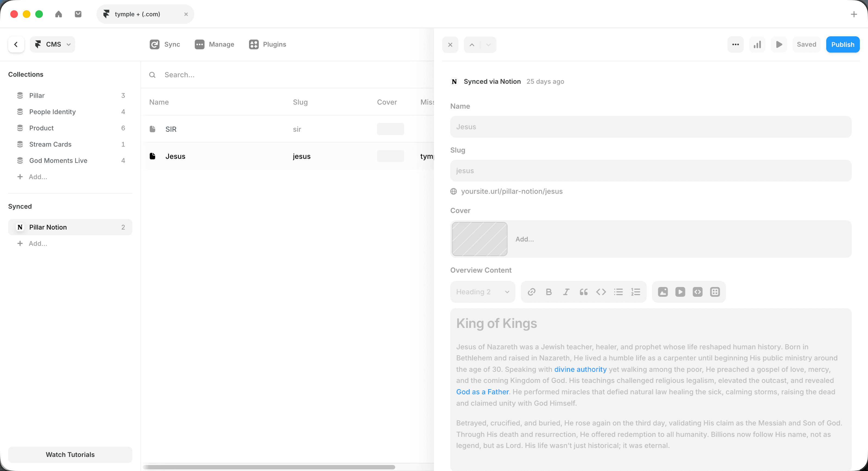The height and width of the screenshot is (471, 868).
Task: Click the bold formatting icon
Action: (x=548, y=292)
